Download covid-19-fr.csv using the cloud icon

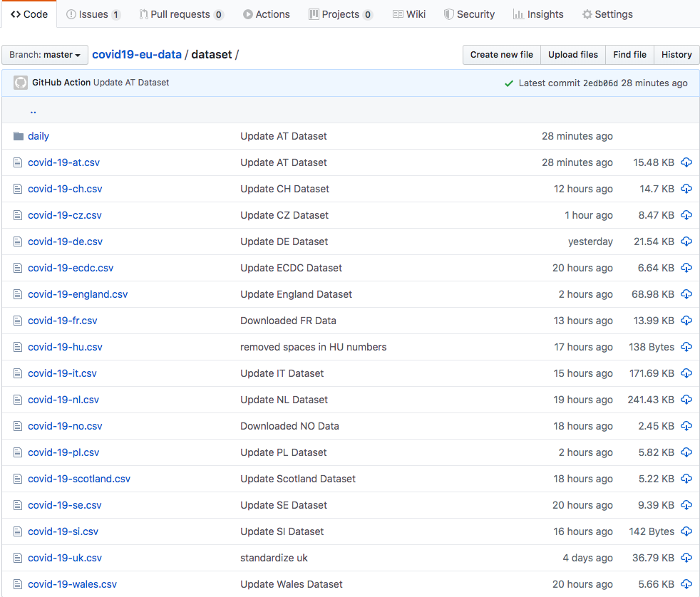686,321
